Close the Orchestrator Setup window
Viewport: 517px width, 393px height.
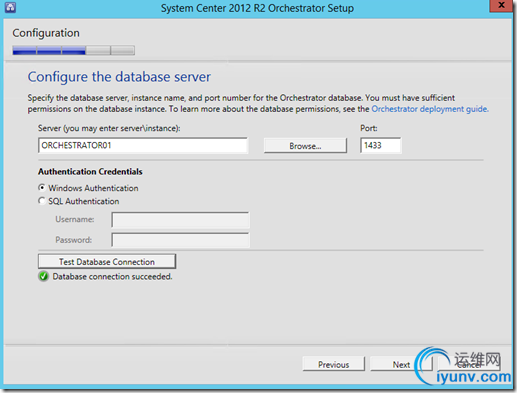[501, 6]
